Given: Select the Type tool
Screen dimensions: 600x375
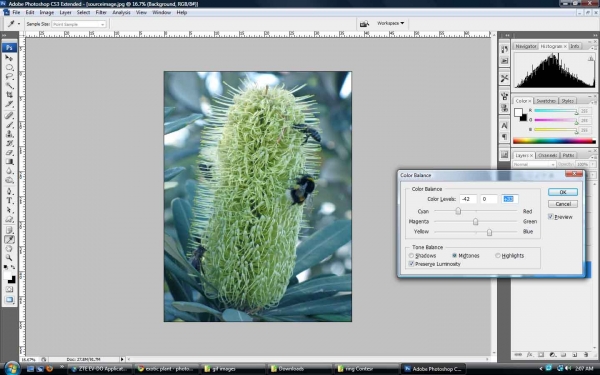Looking at the screenshot, I should pyautogui.click(x=9, y=201).
